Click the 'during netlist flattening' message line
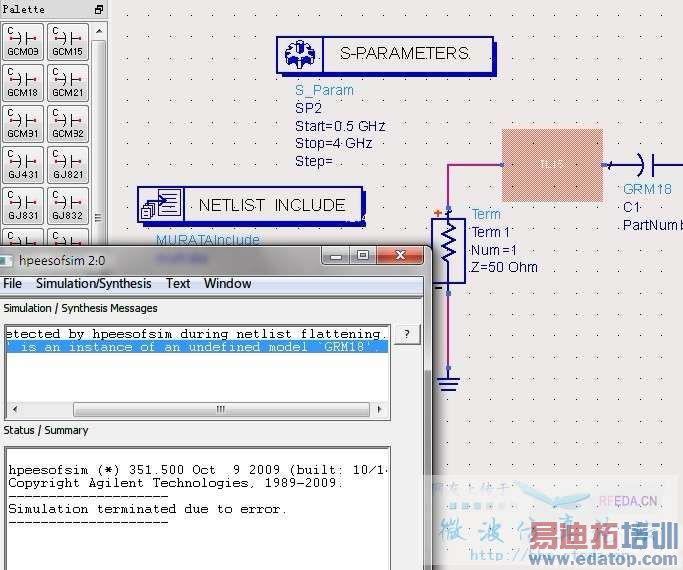Image resolution: width=683 pixels, height=570 pixels. [x=197, y=334]
